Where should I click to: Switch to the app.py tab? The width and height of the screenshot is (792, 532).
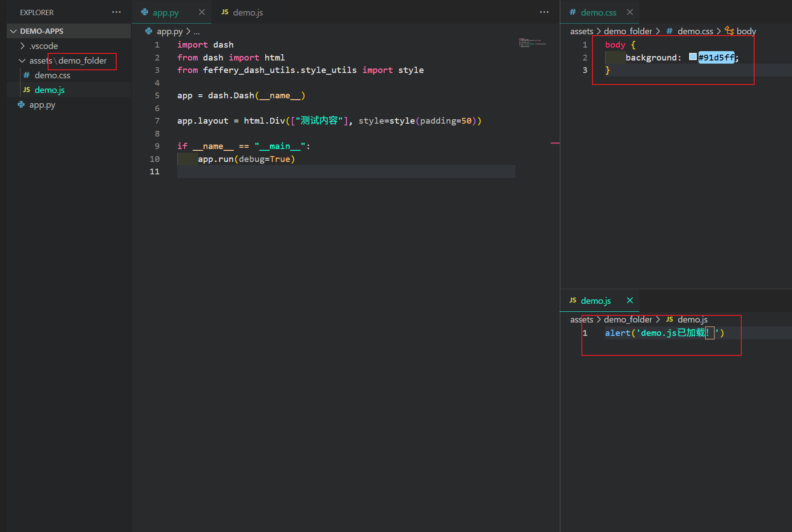pos(165,12)
